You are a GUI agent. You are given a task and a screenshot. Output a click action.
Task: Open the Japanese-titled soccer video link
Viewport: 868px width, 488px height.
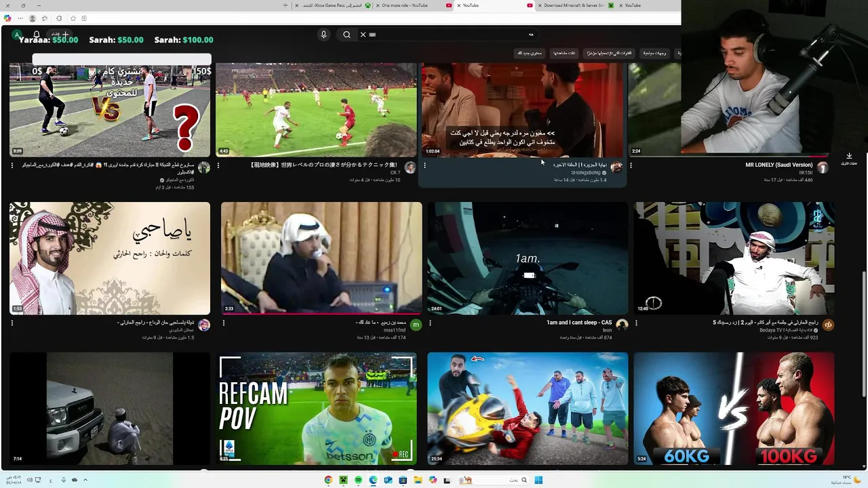323,165
